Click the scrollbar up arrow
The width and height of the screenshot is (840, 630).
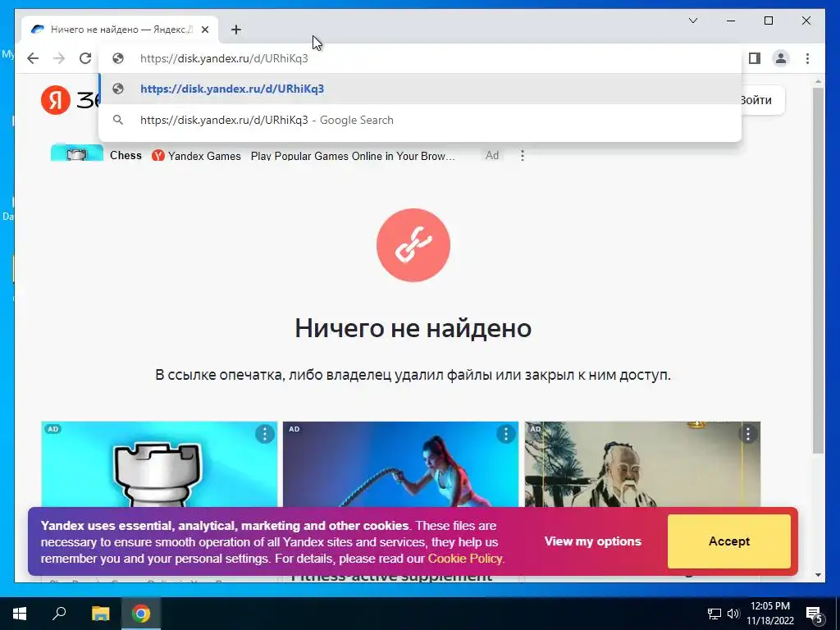(x=818, y=81)
